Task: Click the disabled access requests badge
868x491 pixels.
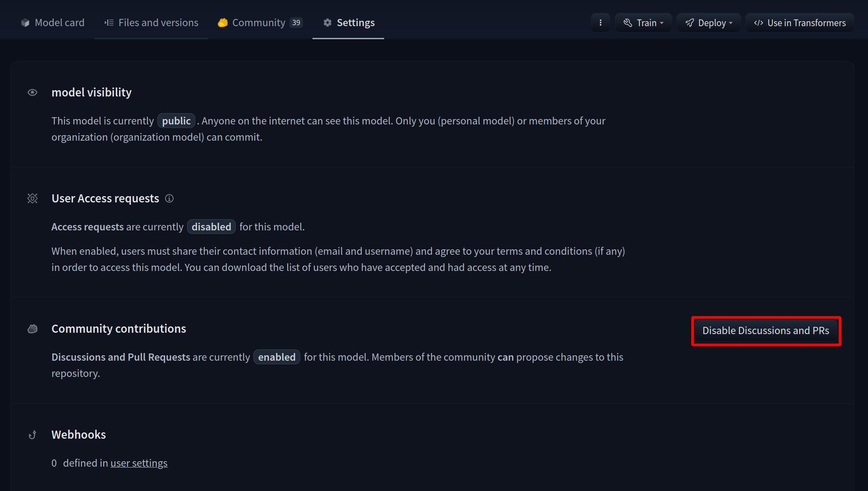Action: [x=211, y=227]
